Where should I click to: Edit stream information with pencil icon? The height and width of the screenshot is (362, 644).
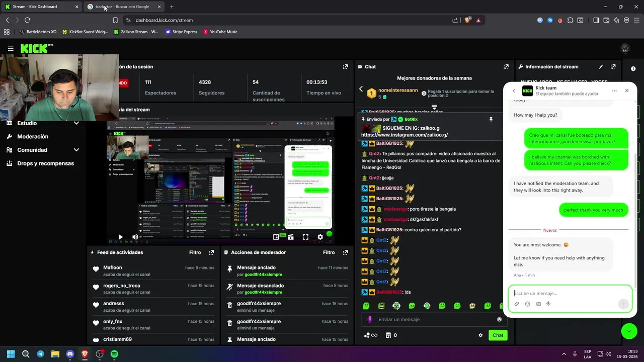coord(601,66)
